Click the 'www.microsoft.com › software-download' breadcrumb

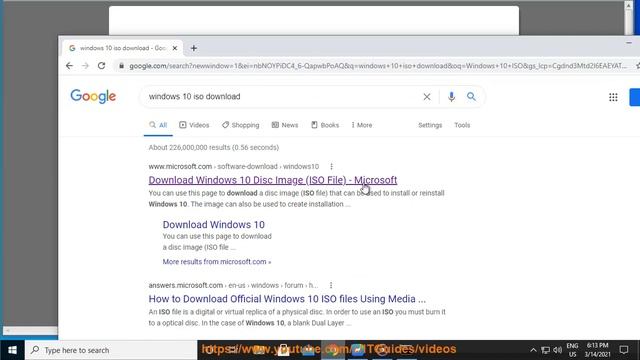[x=233, y=167]
